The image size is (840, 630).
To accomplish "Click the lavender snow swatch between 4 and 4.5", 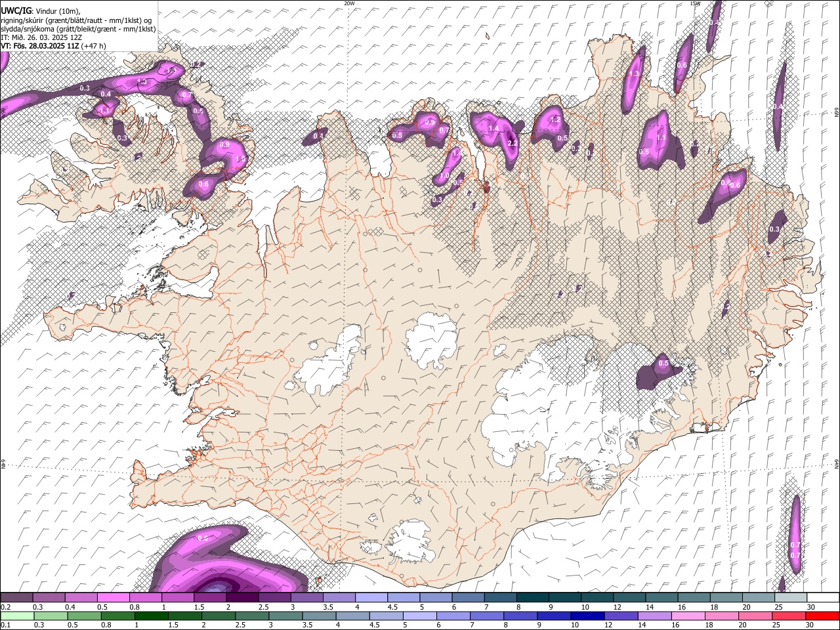I will (x=371, y=597).
